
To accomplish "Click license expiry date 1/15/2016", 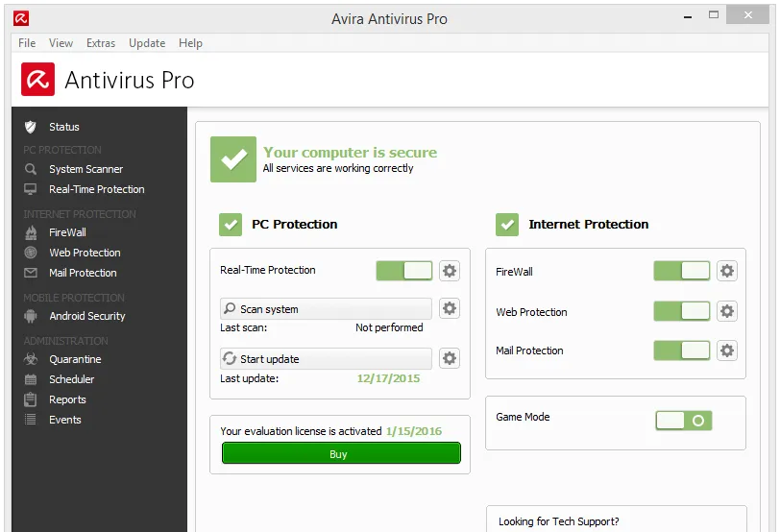I will (414, 431).
